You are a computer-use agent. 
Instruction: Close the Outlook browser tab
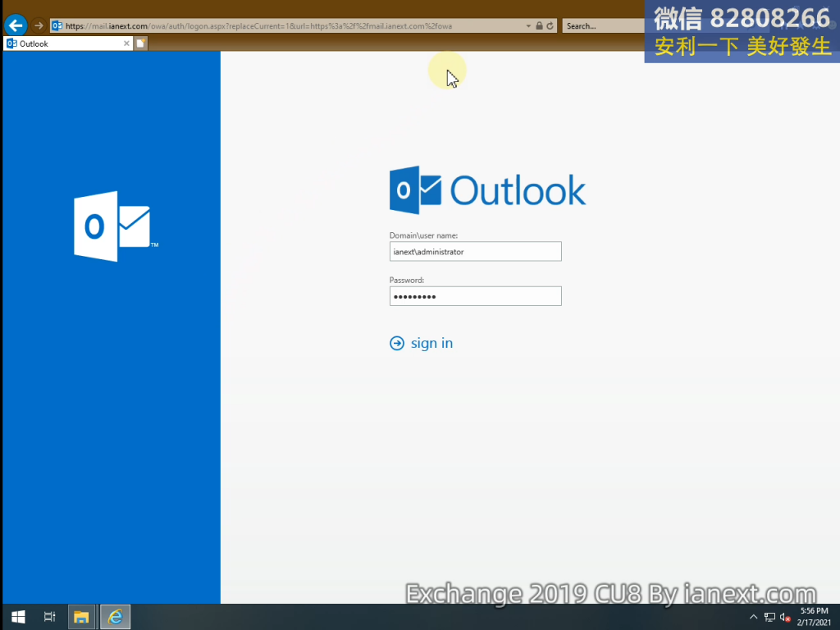(x=126, y=43)
